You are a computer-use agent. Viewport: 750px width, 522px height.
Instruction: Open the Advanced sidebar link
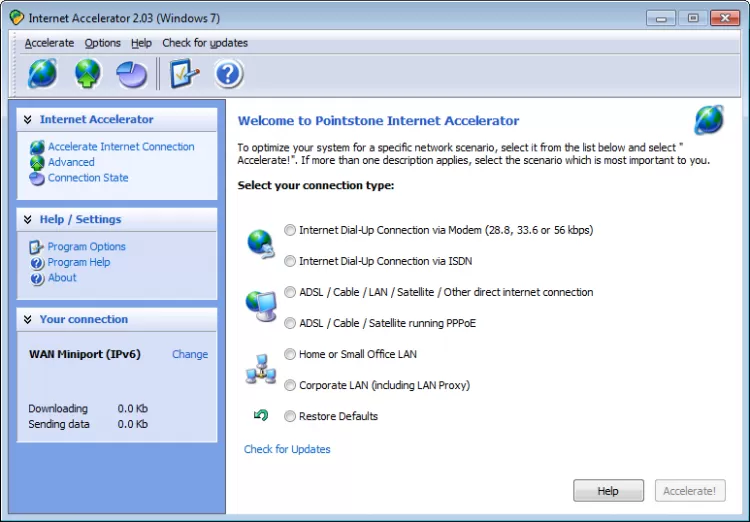point(71,162)
